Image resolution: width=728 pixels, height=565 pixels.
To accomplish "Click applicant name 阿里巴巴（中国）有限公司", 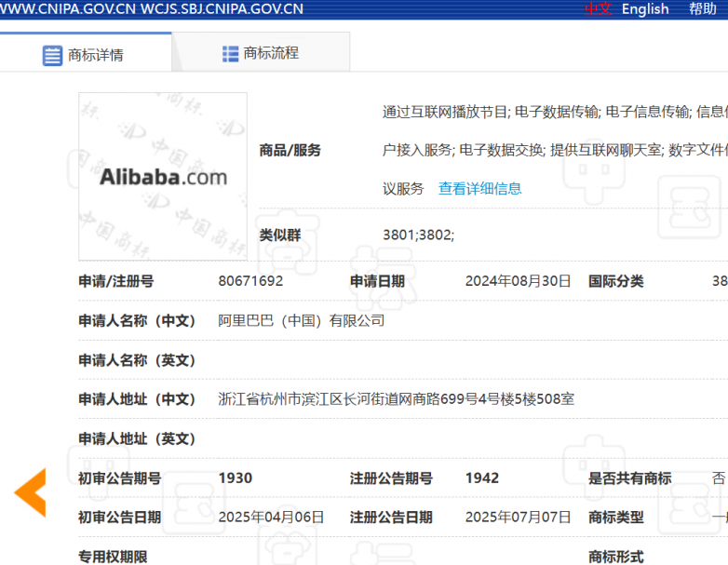I will click(301, 320).
